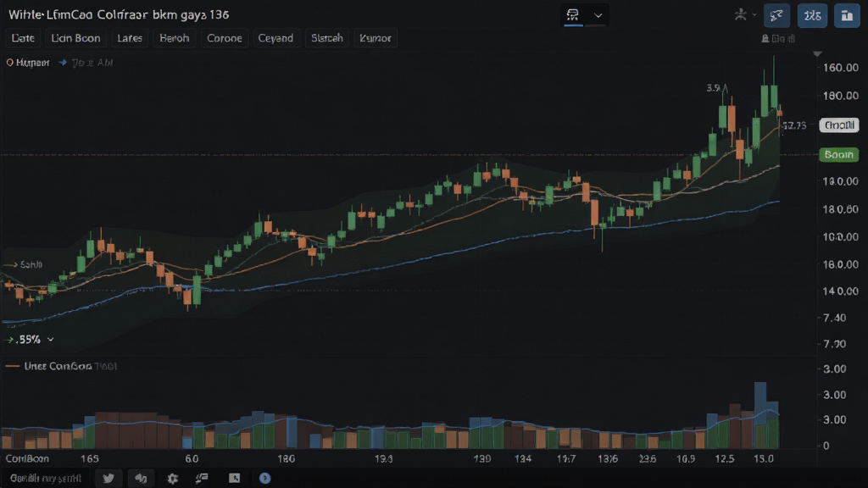868x488 pixels.
Task: Click the icon between Twitter bird and gear
Action: [x=142, y=478]
